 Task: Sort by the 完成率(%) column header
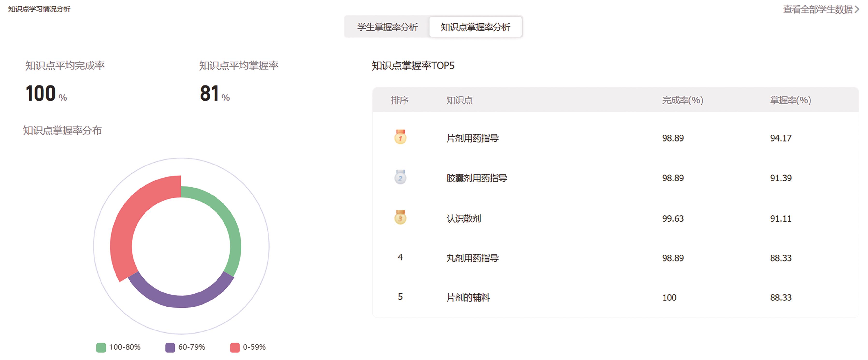coord(682,100)
